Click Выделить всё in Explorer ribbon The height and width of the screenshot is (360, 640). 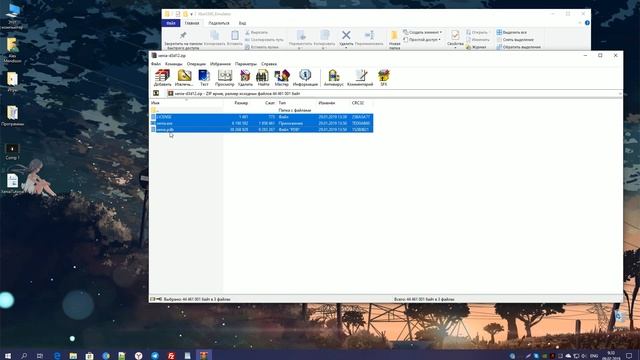point(512,32)
